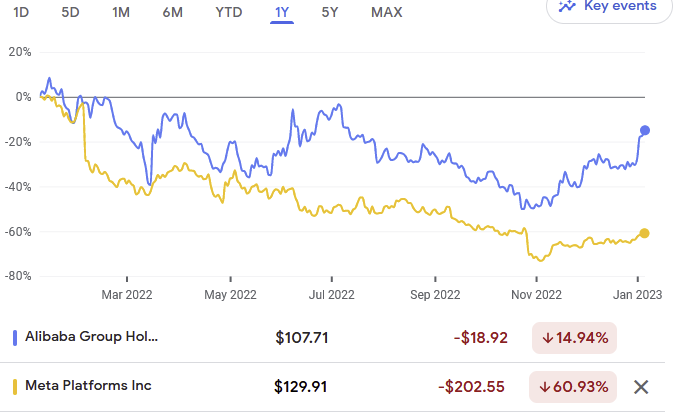
Task: Click the yellow Meta endpoint dot on chart
Action: pos(644,233)
